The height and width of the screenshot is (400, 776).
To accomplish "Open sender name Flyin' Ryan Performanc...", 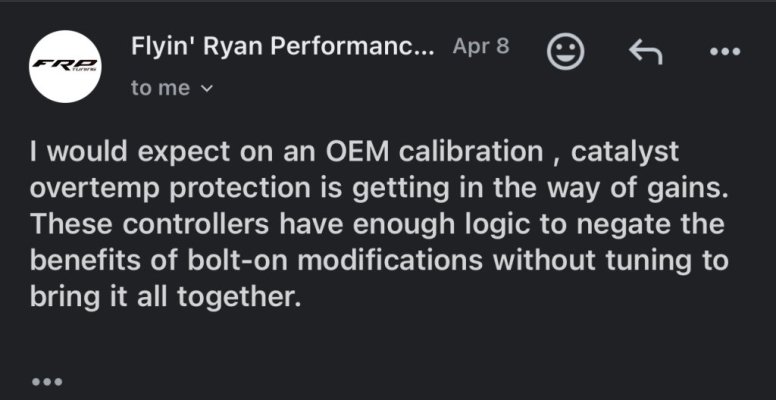I will click(283, 47).
